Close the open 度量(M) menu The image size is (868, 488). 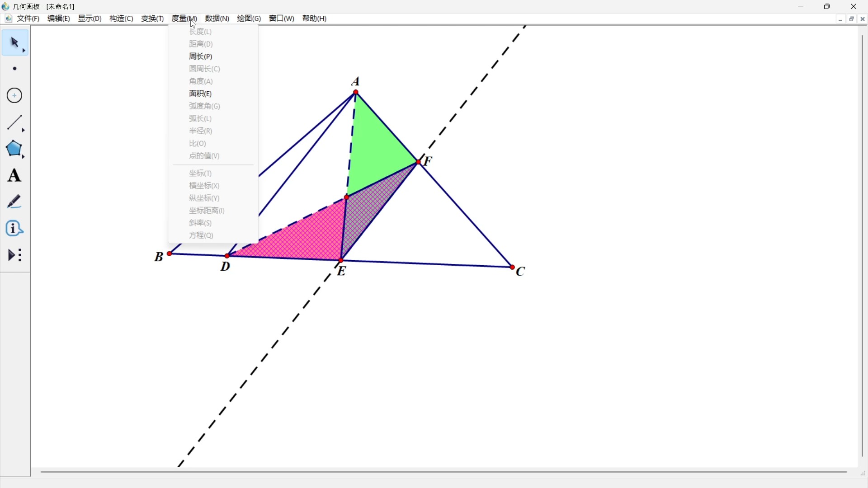(184, 19)
